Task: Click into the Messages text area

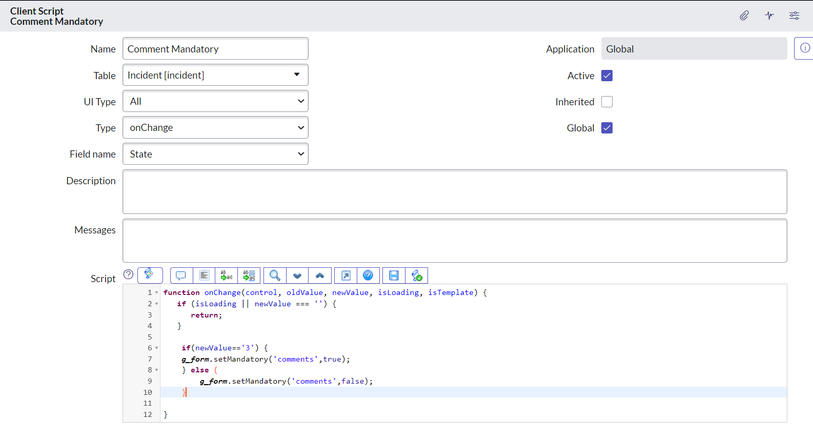Action: pyautogui.click(x=455, y=241)
